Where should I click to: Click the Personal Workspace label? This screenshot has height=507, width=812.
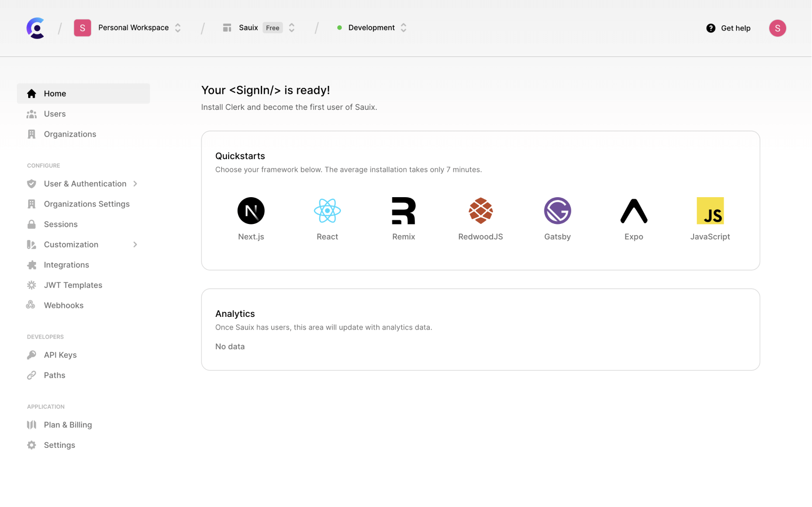133,28
